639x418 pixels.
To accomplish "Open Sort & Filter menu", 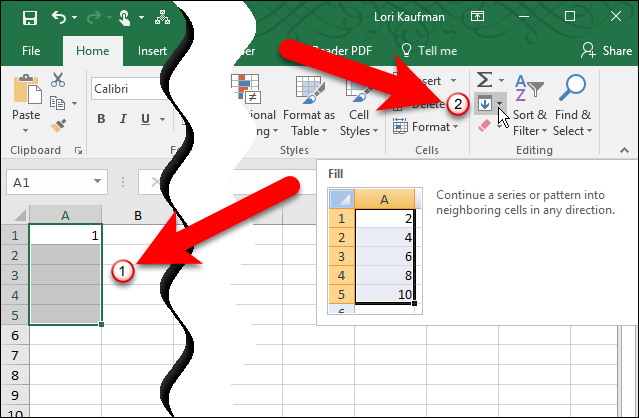I will coord(529,105).
